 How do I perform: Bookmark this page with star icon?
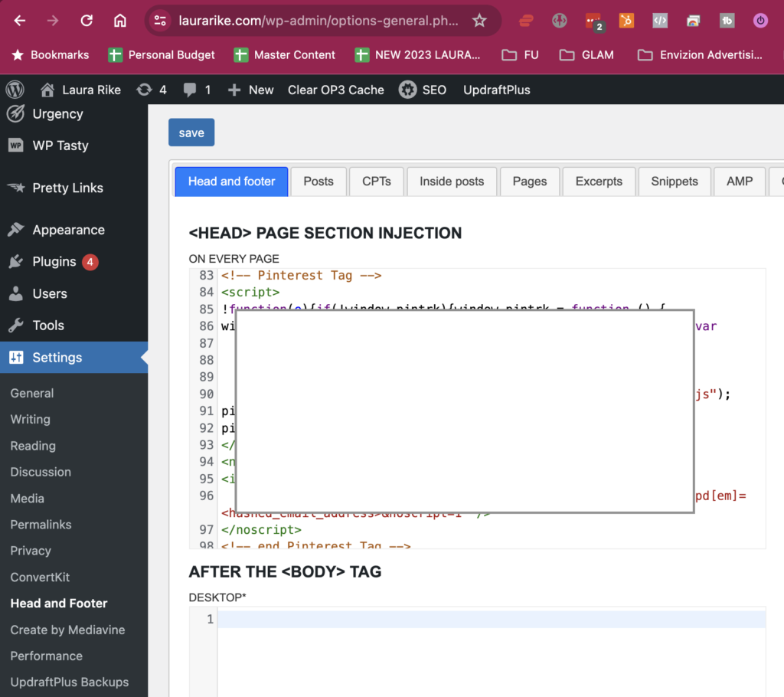click(479, 21)
